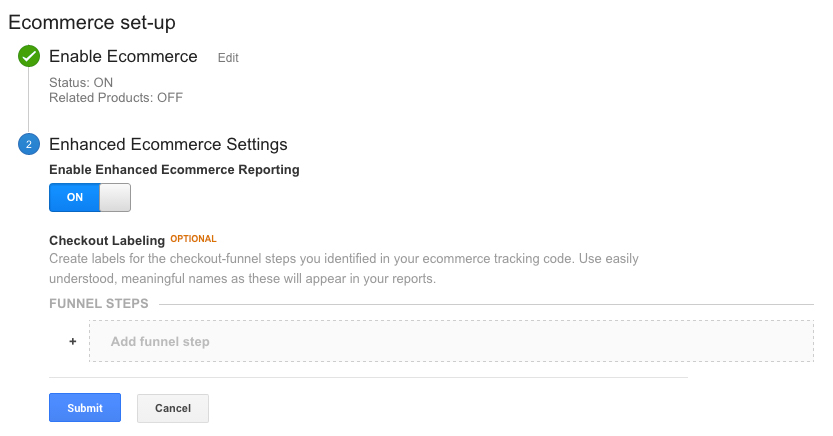The image size is (833, 436).
Task: Click the blue step 2 circle icon
Action: (28, 144)
